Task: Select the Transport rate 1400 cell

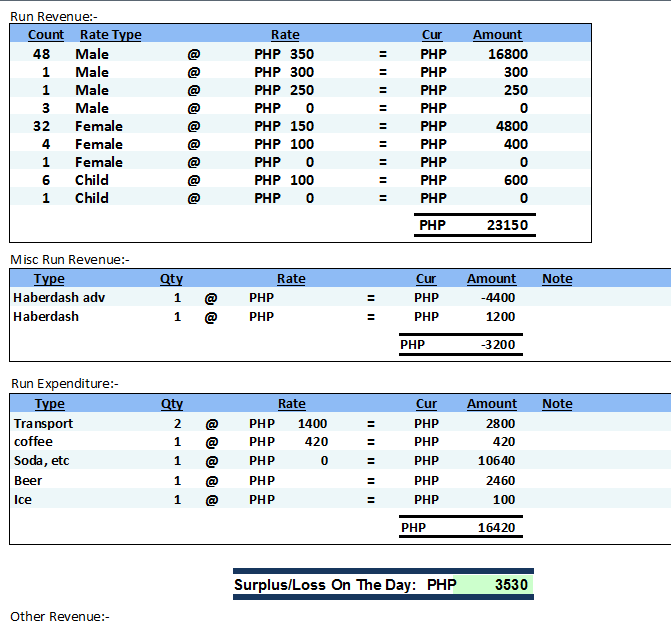Action: tap(312, 423)
